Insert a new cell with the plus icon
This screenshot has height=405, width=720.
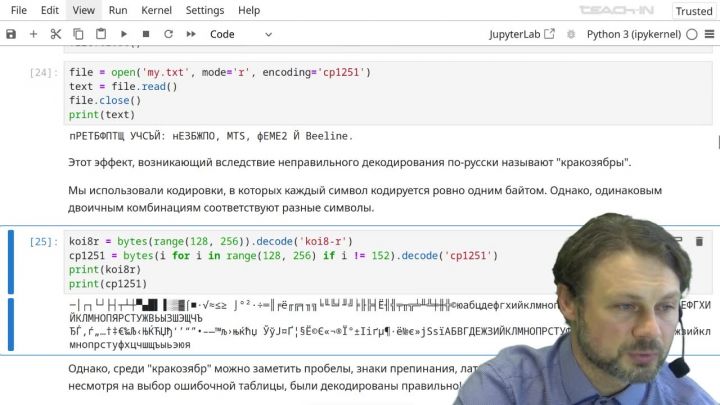(33, 34)
